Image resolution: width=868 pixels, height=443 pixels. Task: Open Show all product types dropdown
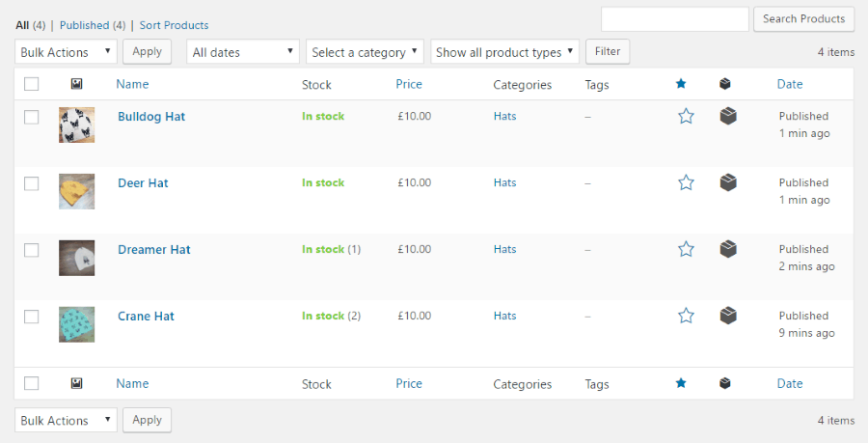click(504, 52)
